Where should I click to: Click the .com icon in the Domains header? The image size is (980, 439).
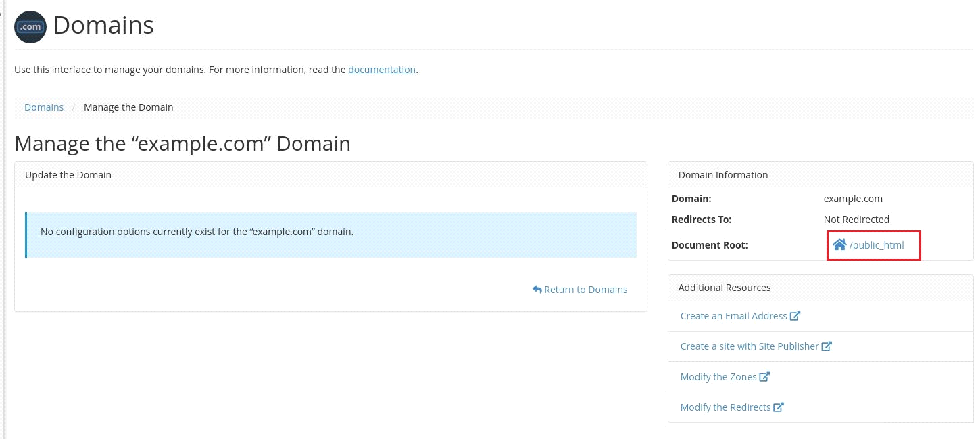pyautogui.click(x=30, y=27)
